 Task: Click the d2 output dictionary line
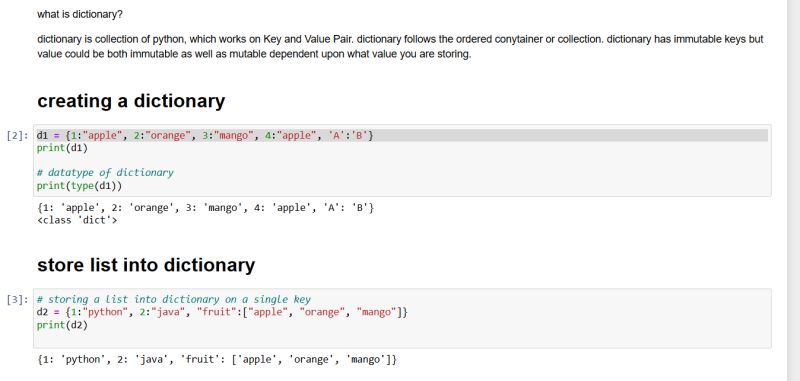click(217, 360)
